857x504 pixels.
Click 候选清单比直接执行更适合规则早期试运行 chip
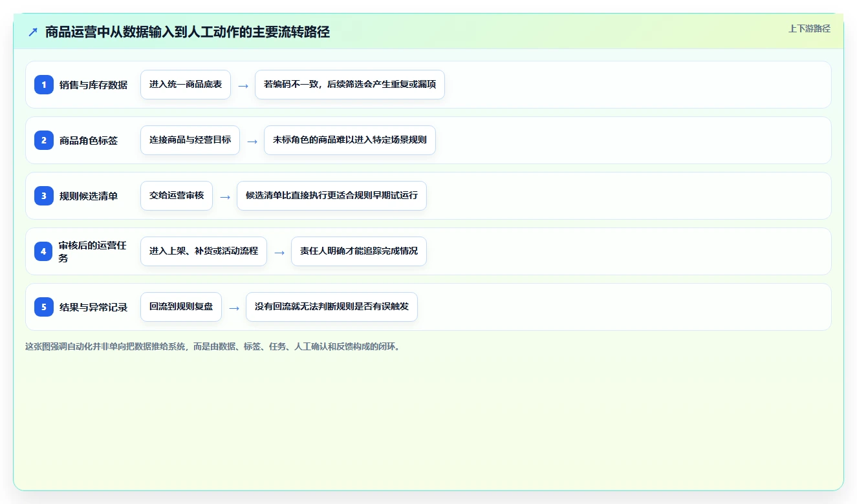tap(332, 196)
